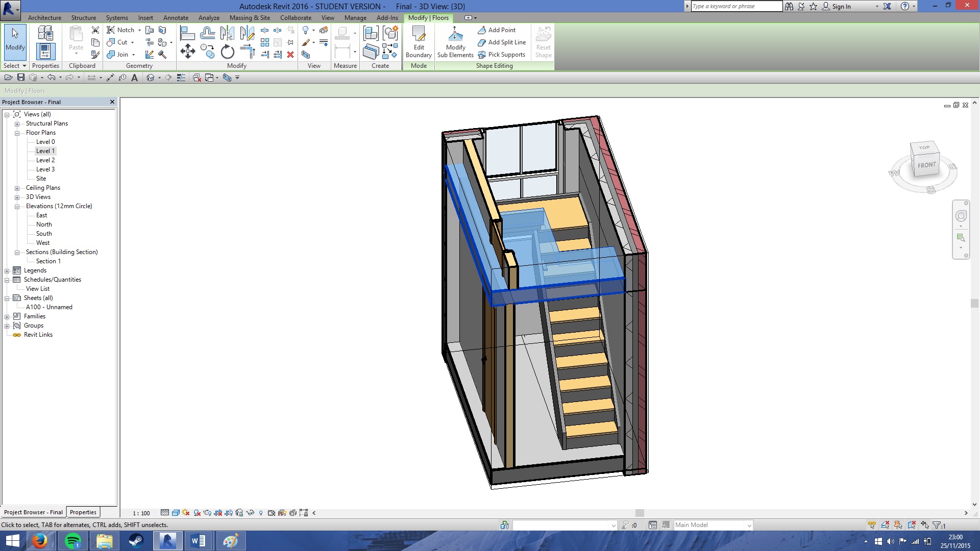The image size is (980, 551).
Task: Toggle sun path in view control bar
Action: pyautogui.click(x=185, y=513)
